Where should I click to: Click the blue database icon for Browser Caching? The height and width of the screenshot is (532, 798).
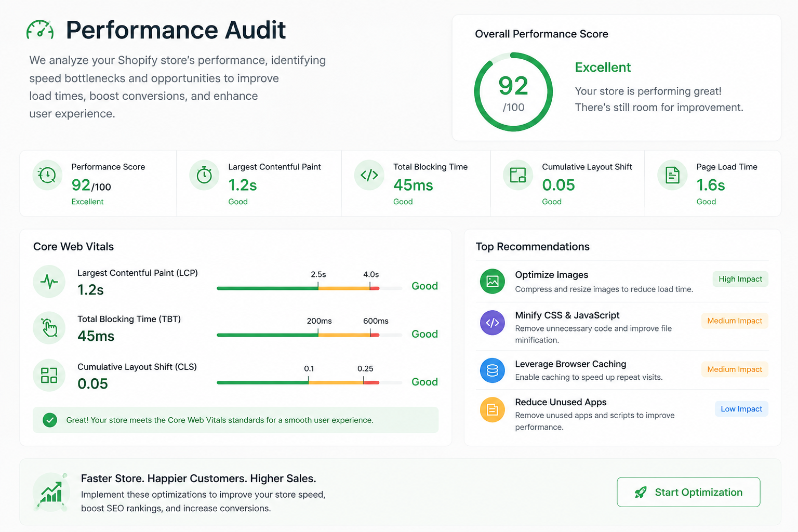click(493, 370)
